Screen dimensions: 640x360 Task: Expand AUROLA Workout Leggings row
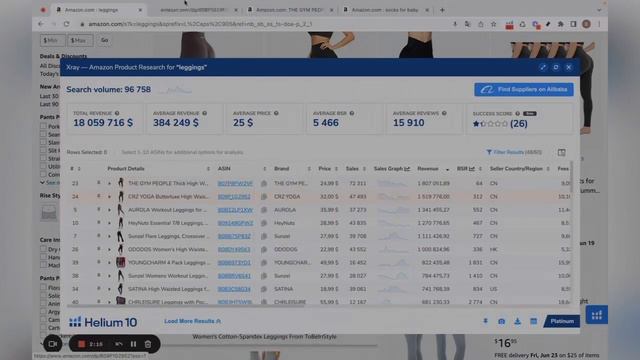point(109,210)
